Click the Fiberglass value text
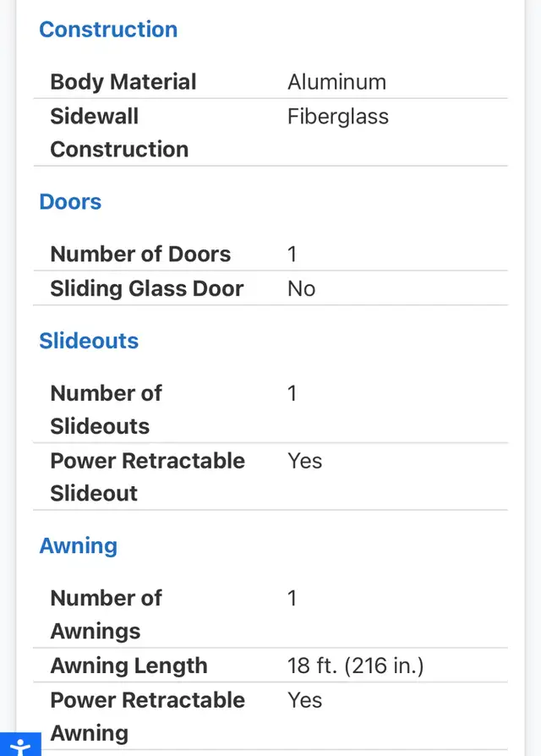This screenshot has width=541, height=756. pyautogui.click(x=338, y=117)
